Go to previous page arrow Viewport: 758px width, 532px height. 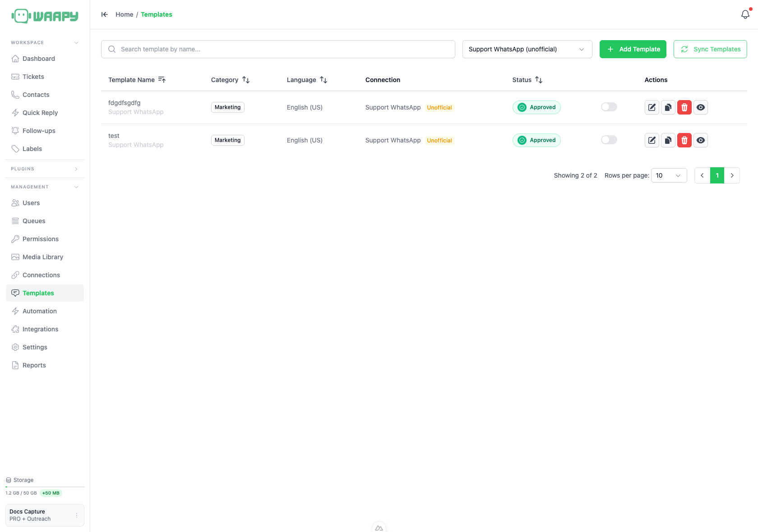[x=702, y=175]
